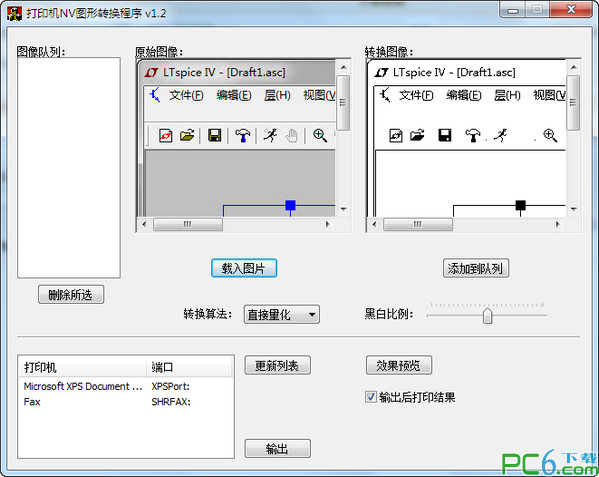Click the 黑白比例 slider thumb
The image size is (599, 477).
(x=487, y=316)
